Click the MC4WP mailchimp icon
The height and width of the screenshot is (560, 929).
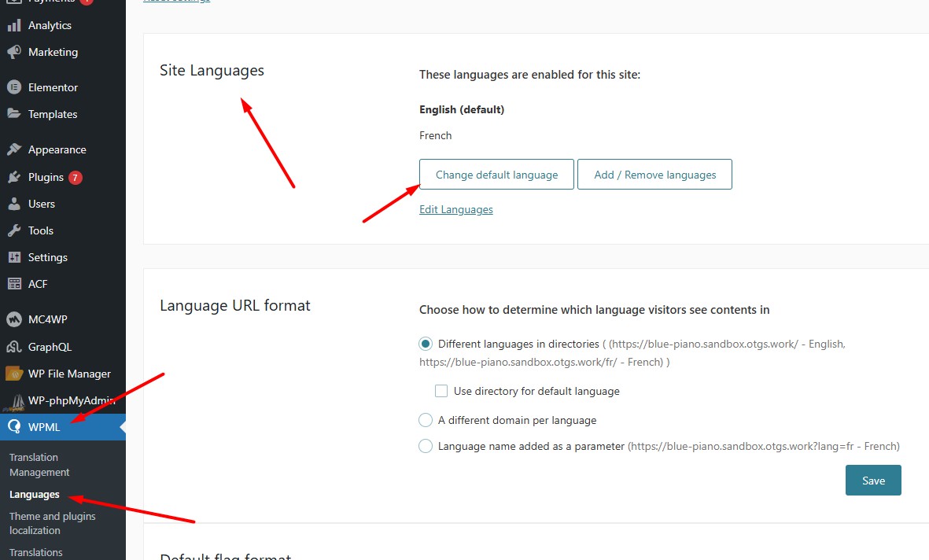point(14,319)
